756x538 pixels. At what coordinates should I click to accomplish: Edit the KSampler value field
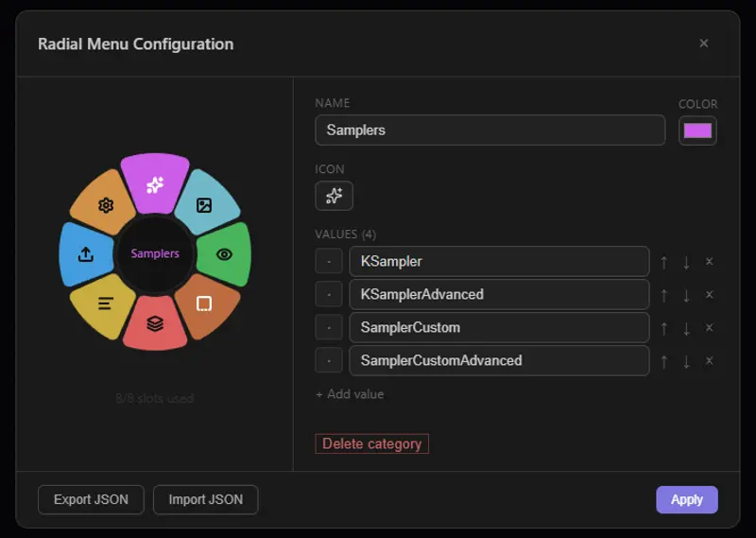(499, 261)
